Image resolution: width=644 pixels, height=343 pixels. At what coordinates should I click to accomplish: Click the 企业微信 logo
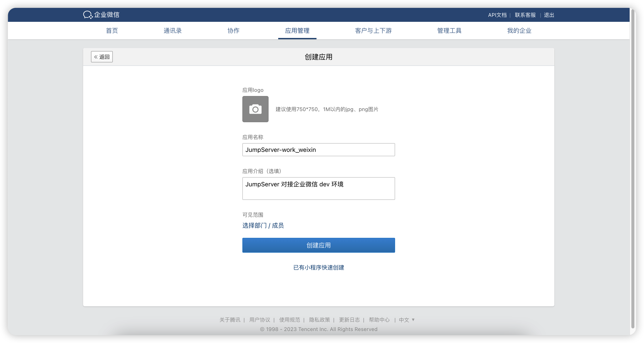tap(101, 15)
